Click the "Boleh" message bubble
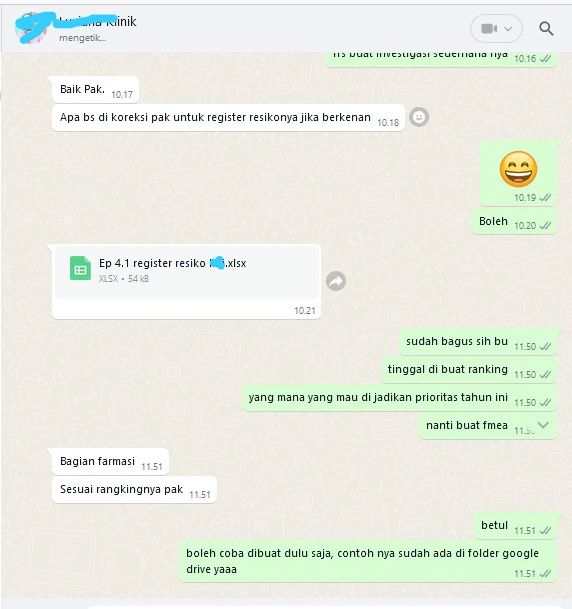Viewport: 572px width, 609px height. pyautogui.click(x=514, y=222)
